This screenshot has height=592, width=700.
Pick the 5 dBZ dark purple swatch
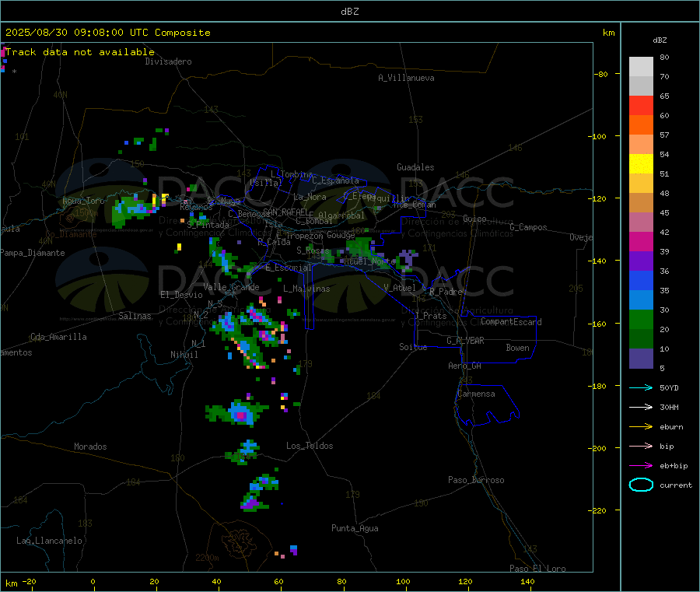pyautogui.click(x=641, y=359)
